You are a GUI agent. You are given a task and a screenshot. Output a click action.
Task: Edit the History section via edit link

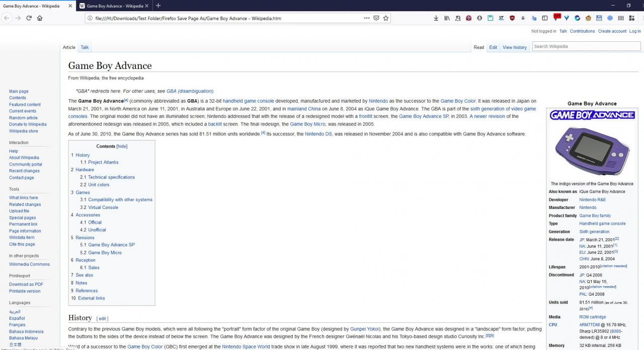pyautogui.click(x=102, y=319)
